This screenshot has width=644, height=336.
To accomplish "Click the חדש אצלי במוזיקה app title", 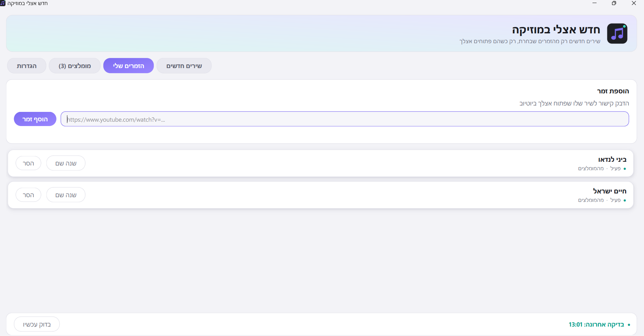I will point(556,30).
